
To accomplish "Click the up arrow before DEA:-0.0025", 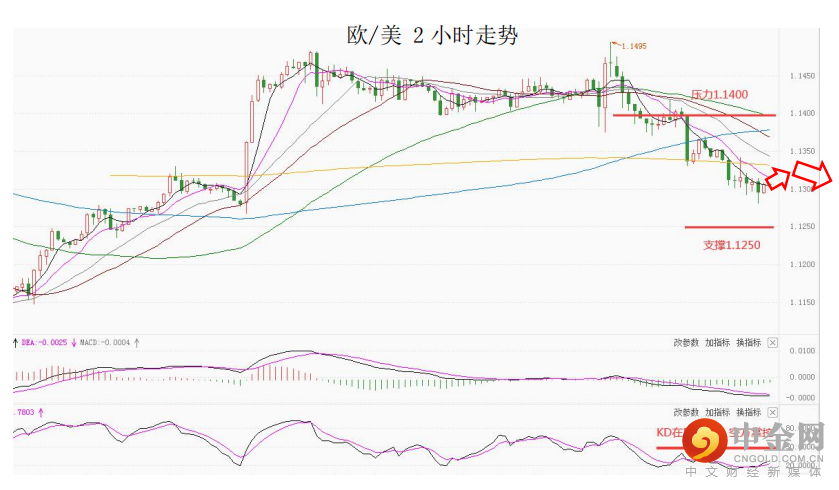I will click(x=16, y=342).
